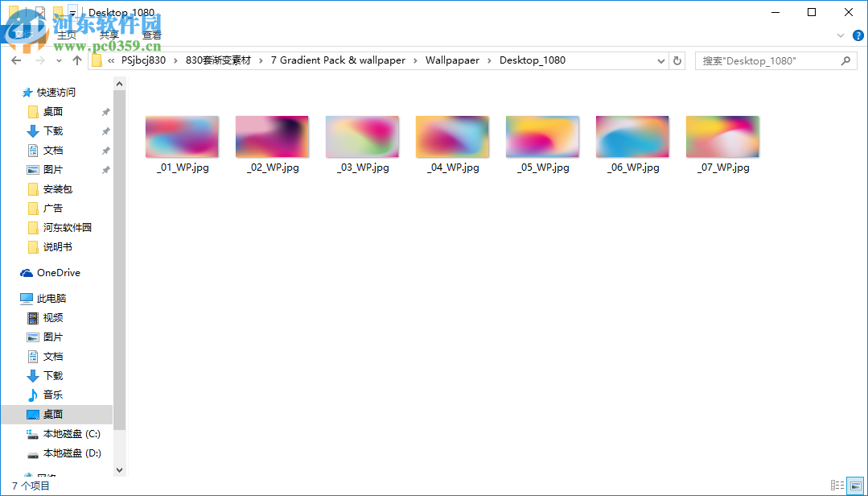Go up one folder level
This screenshot has height=496, width=868.
(x=77, y=60)
